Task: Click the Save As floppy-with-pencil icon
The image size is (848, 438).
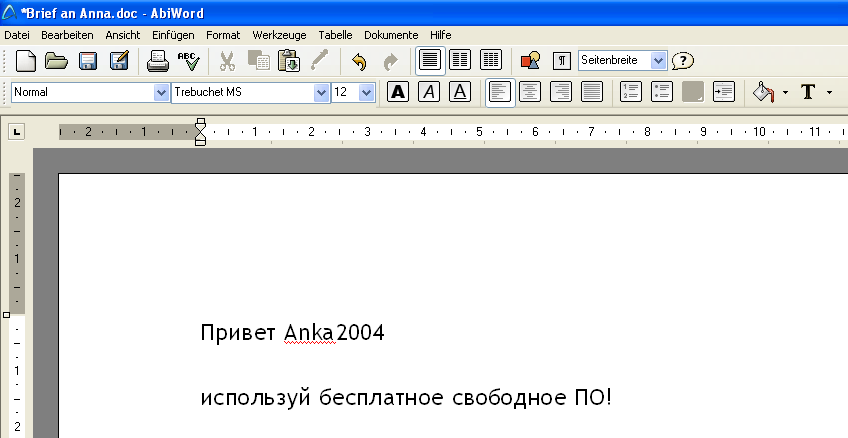Action: pyautogui.click(x=120, y=61)
